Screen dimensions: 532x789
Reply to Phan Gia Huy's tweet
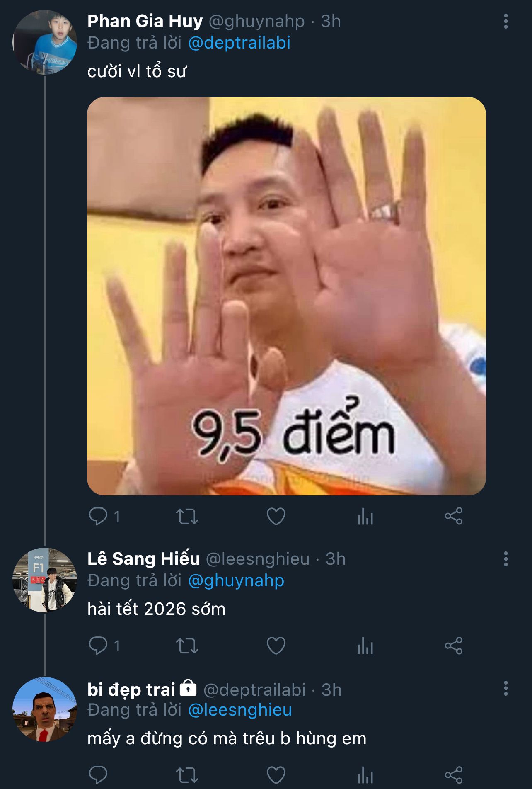pos(98,517)
